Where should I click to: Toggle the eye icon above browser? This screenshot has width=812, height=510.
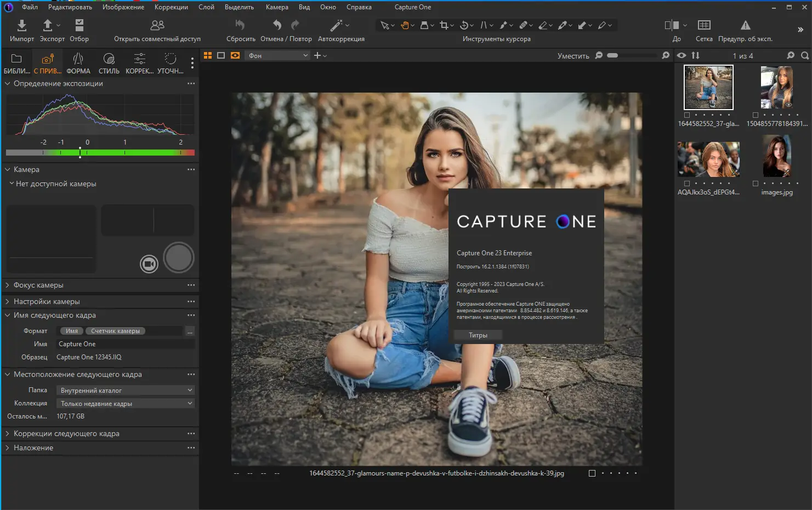coord(682,55)
